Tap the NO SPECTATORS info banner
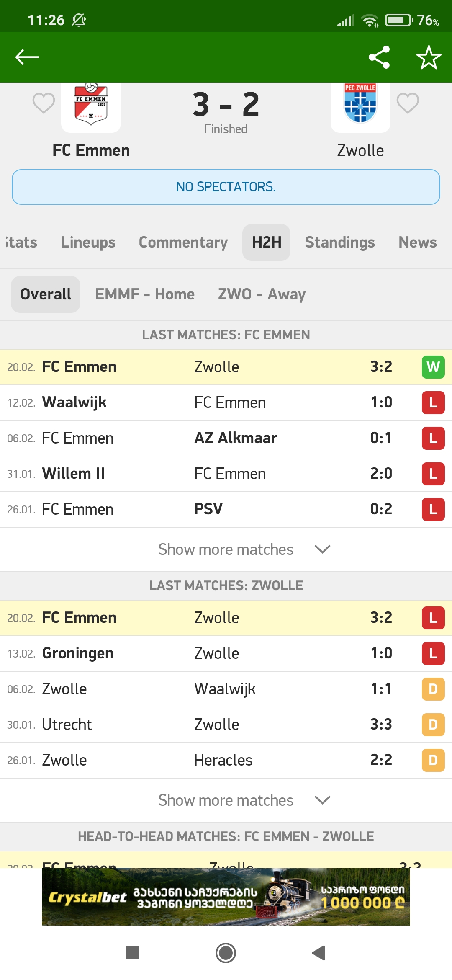 click(226, 187)
